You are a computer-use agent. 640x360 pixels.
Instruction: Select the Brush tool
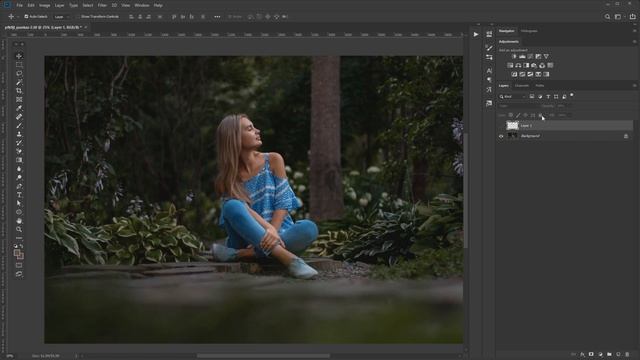tap(19, 125)
